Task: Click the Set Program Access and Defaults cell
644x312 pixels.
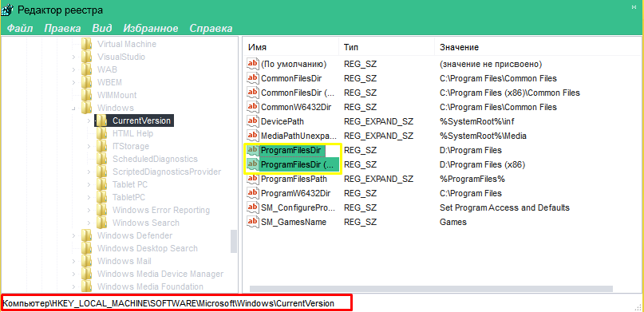Action: 504,207
